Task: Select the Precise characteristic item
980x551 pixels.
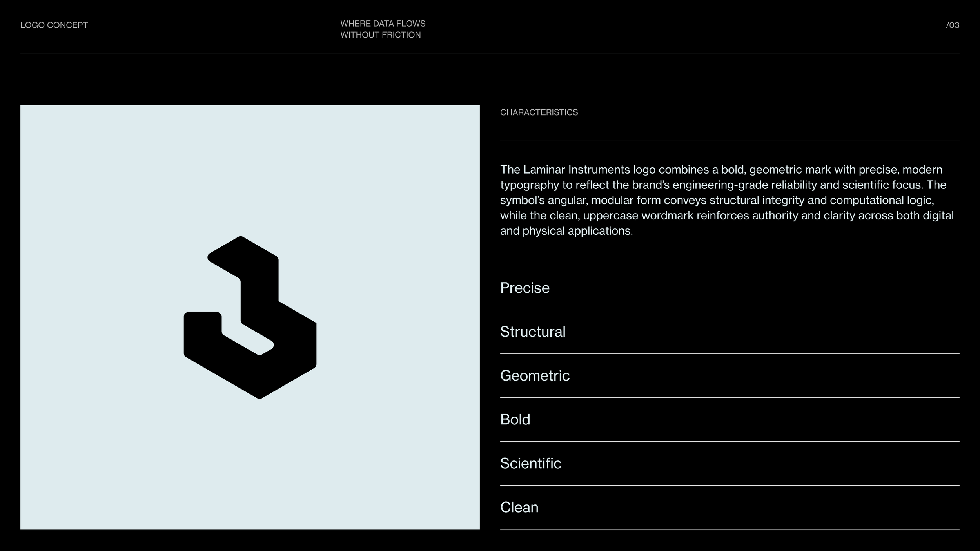Action: pos(524,288)
